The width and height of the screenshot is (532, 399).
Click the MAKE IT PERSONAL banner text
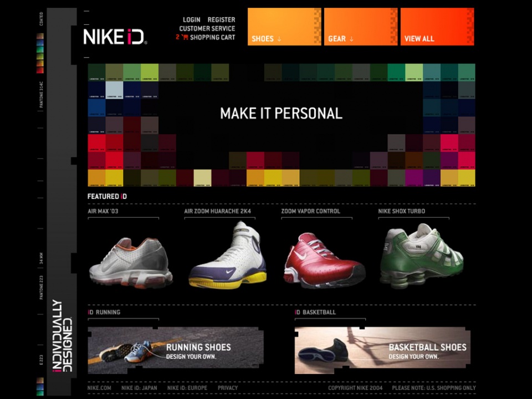282,113
